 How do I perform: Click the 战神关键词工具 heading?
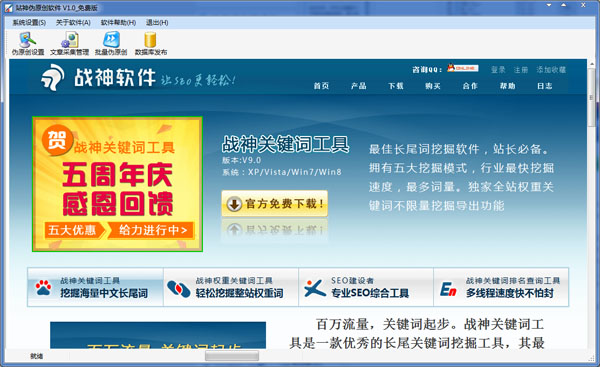click(x=285, y=144)
